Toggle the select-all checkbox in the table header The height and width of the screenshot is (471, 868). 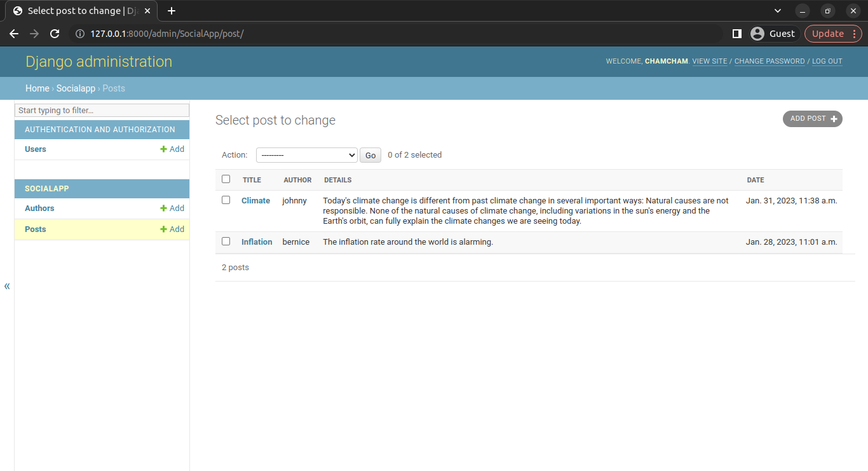point(226,179)
